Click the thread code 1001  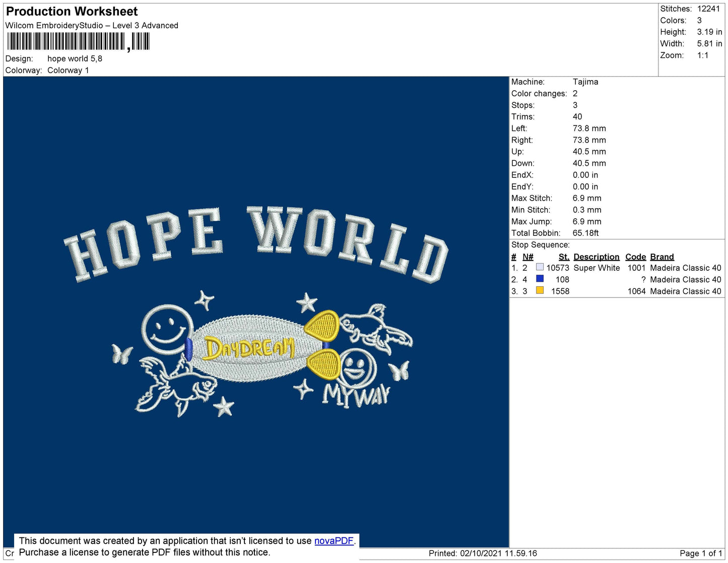click(636, 268)
